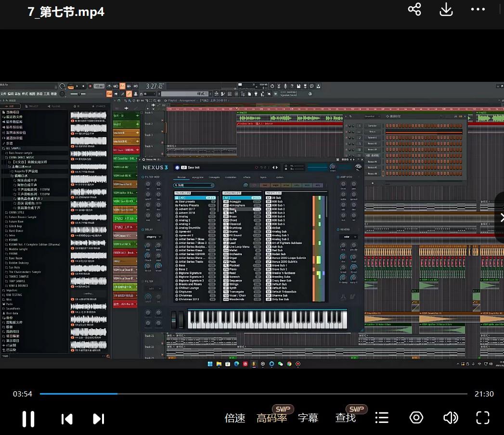Viewport: 504px width, 435px height.
Task: Open the pingpong delay type dropdown
Action: pos(154,237)
